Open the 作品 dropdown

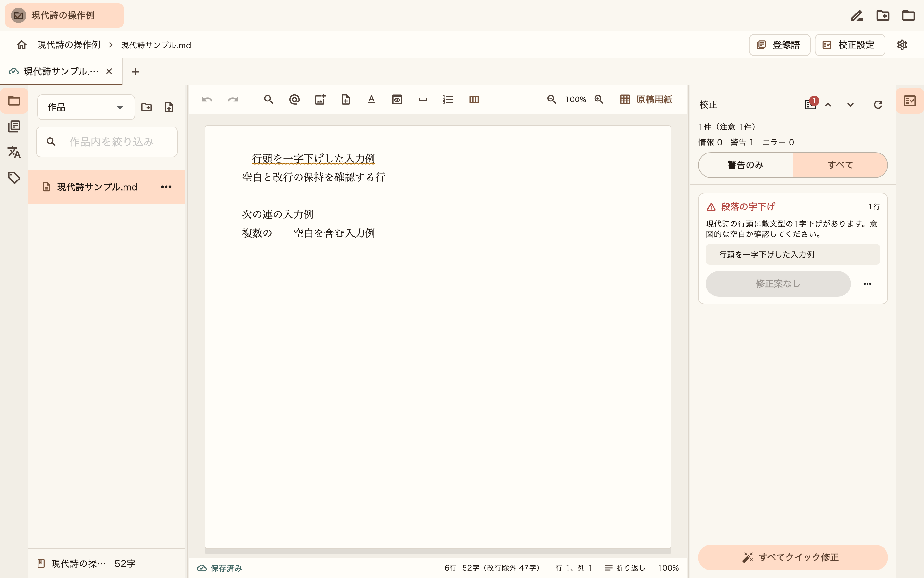coord(86,108)
